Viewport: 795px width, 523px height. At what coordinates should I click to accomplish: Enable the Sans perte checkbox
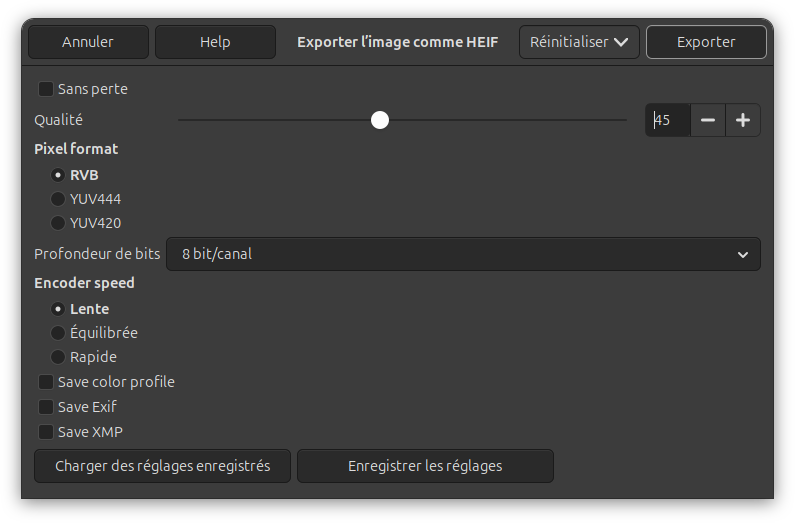click(46, 89)
